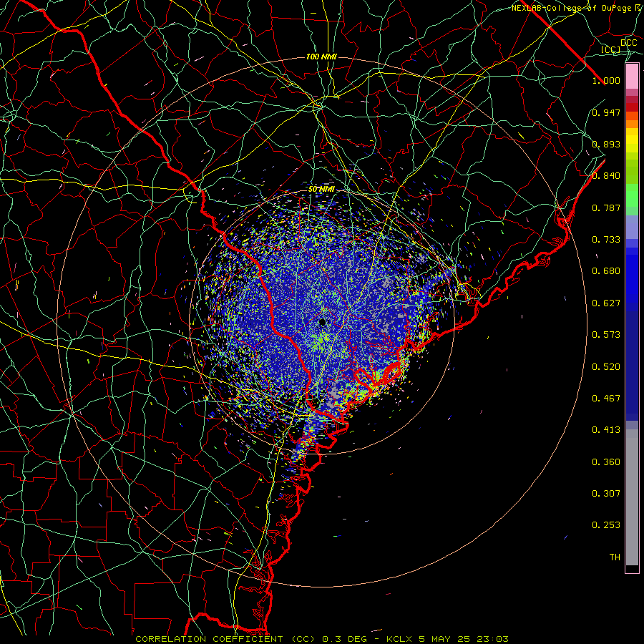Viewport: 644px width, 644px height.
Task: Click the 0.893 scale value
Action: point(606,144)
